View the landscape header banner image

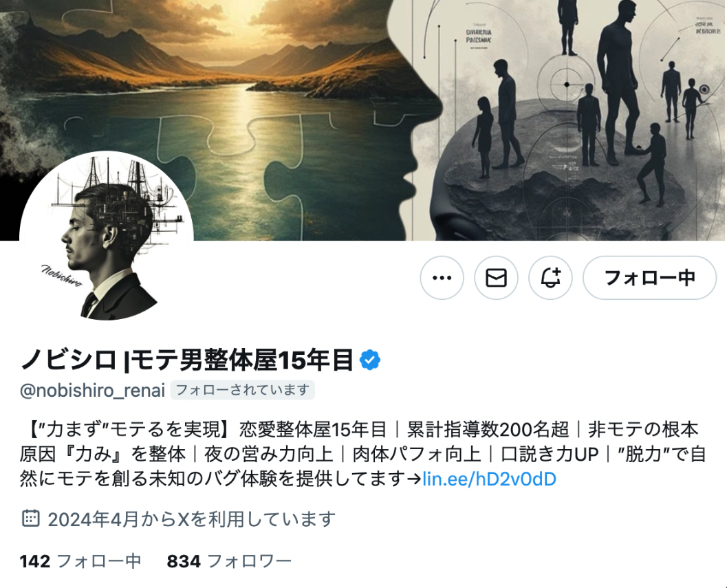click(x=363, y=120)
